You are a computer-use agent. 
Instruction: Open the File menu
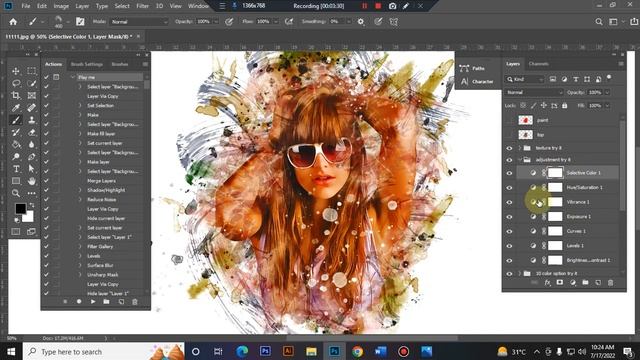pos(26,6)
